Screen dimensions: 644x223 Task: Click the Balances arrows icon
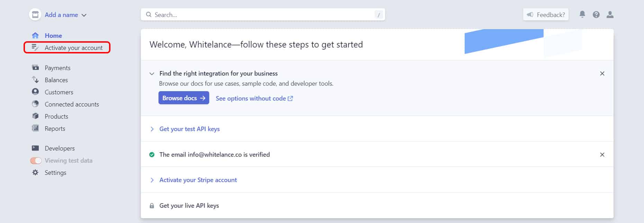tap(35, 80)
